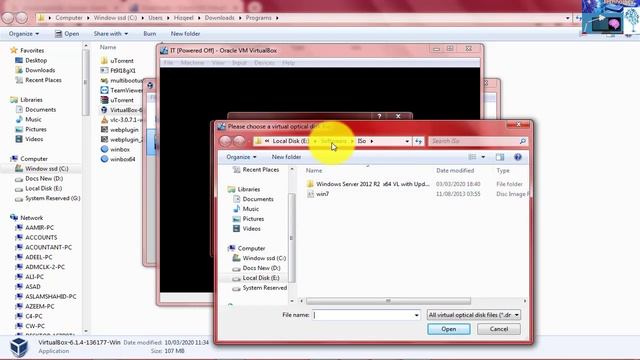Select System Reserved (G:) in Explorer pane
Screen dimensions: 640x360
pos(47,198)
